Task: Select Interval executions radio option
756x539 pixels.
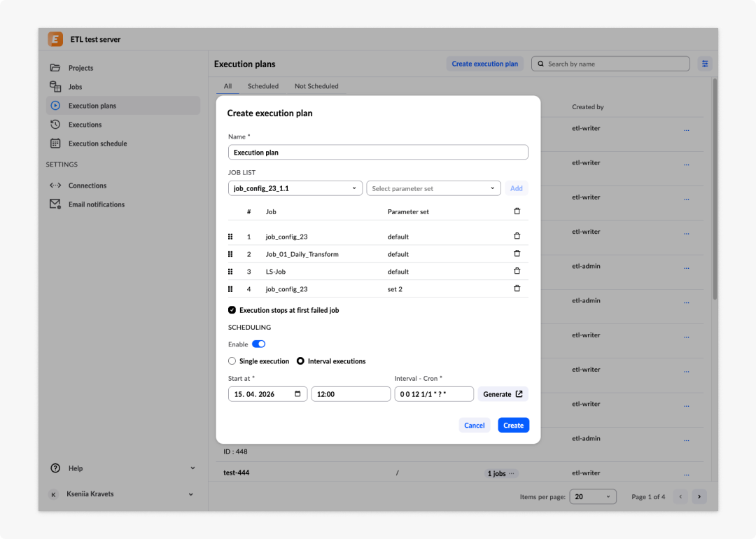Action: tap(300, 361)
